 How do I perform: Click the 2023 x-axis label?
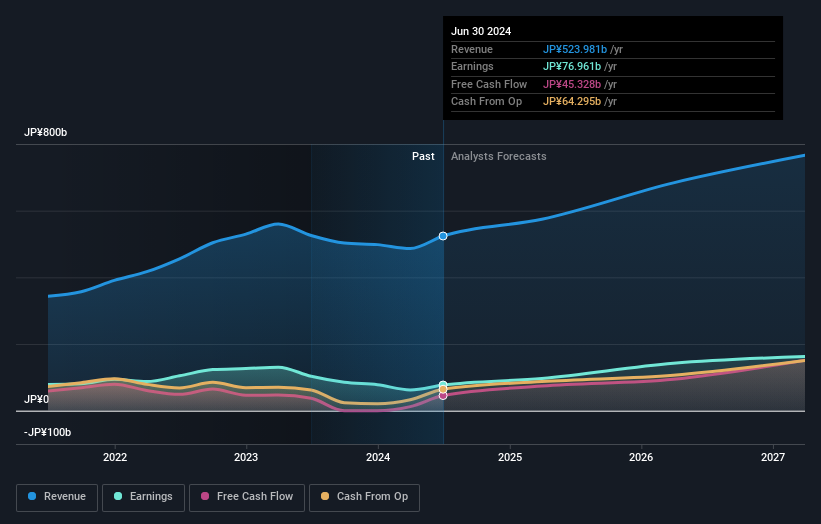[x=246, y=457]
